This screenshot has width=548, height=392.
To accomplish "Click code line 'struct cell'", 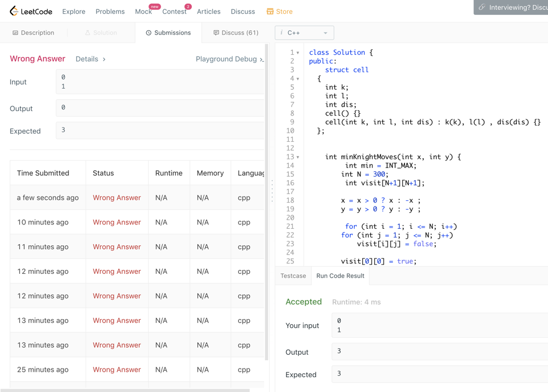I will 347,70.
